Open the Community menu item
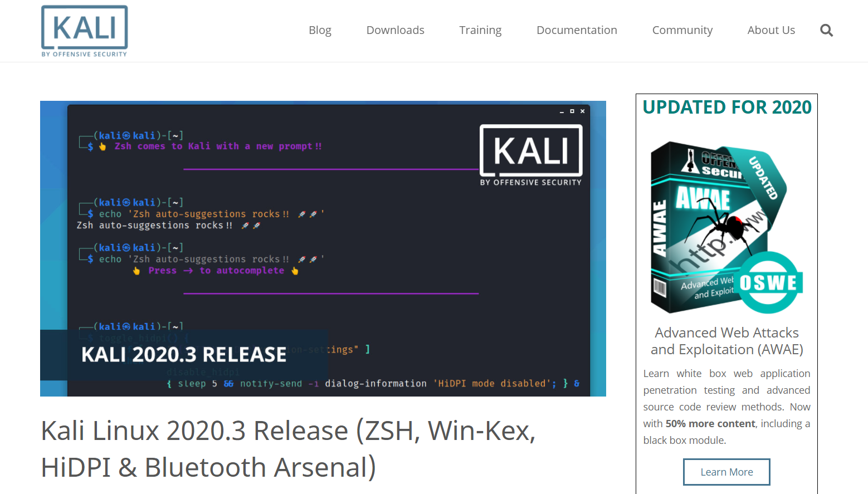This screenshot has width=868, height=494. point(682,30)
